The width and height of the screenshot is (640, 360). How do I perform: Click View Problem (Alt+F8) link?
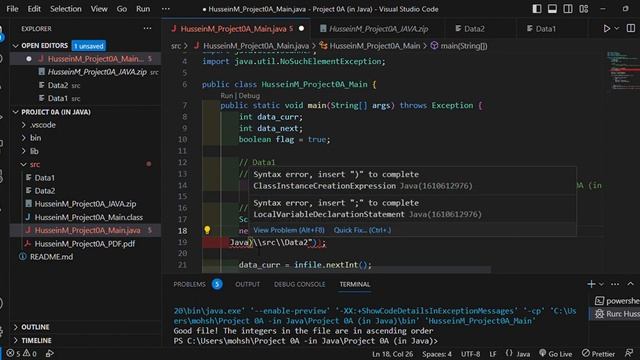pyautogui.click(x=289, y=230)
